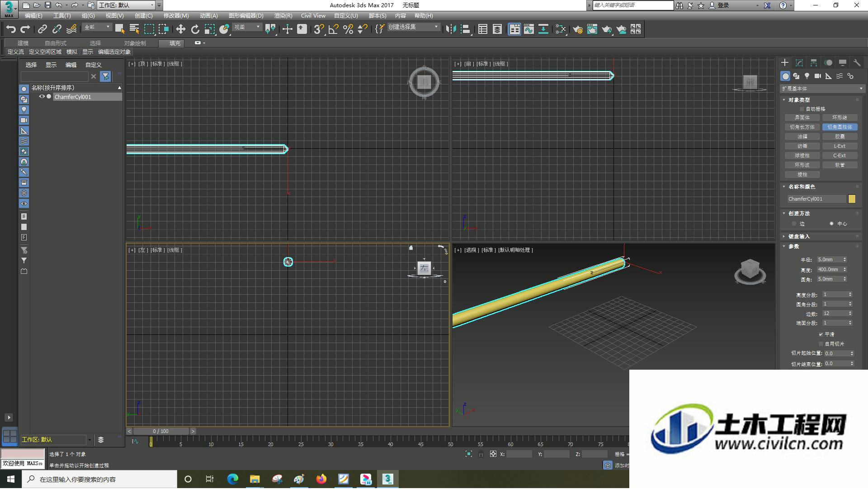Open the 动画(A) menu
This screenshot has width=868, height=489.
click(x=208, y=16)
